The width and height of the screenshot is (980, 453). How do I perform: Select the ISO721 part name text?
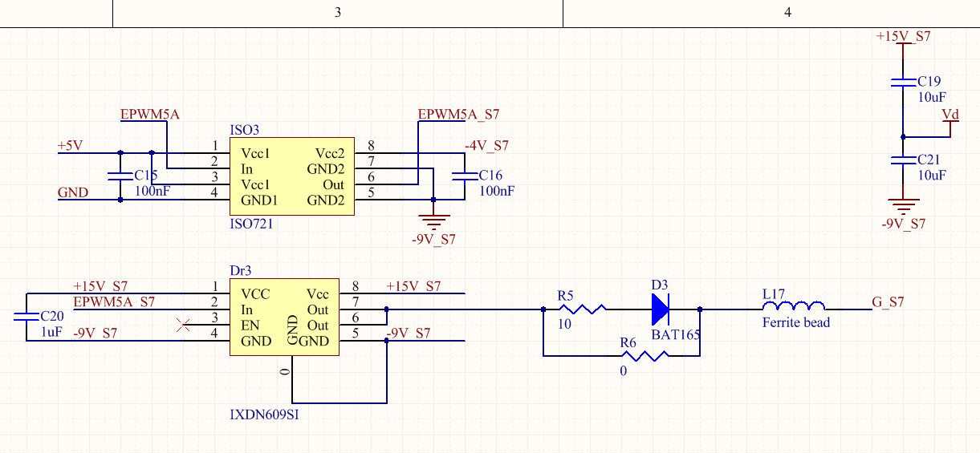click(x=251, y=224)
